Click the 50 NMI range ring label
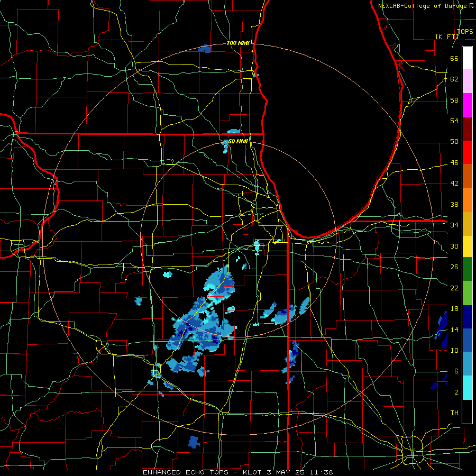Image resolution: width=476 pixels, height=476 pixels. [x=239, y=141]
